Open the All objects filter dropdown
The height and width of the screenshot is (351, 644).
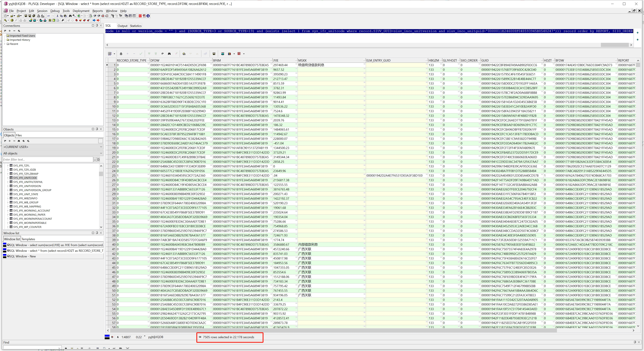coord(101,153)
